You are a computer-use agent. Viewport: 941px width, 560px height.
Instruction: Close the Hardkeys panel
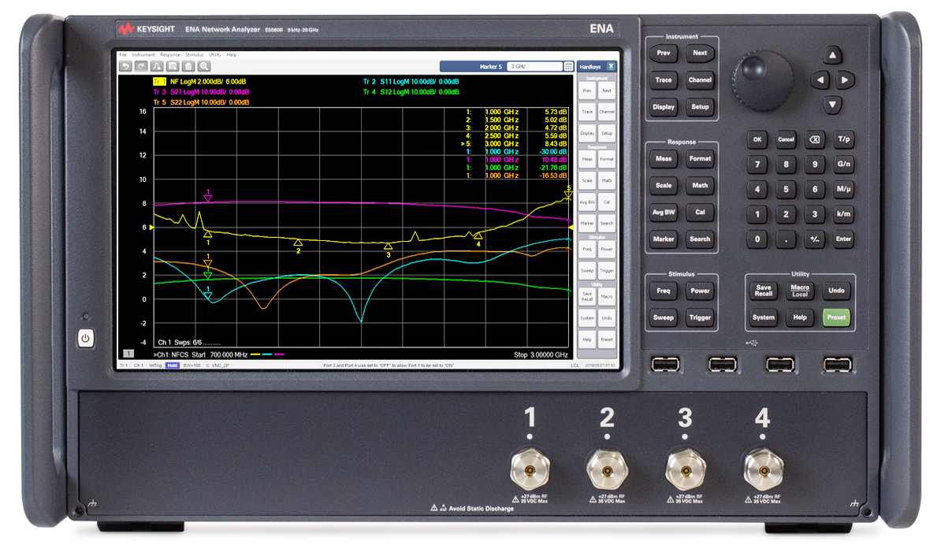pos(610,67)
